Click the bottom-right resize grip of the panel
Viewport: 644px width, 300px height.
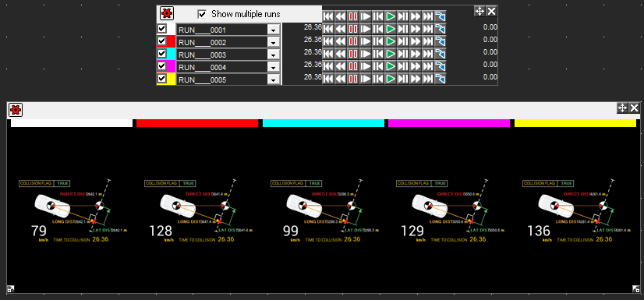click(x=635, y=289)
